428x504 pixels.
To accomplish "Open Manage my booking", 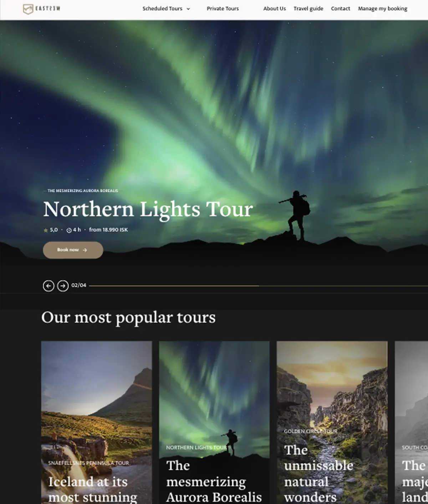I will (x=383, y=9).
